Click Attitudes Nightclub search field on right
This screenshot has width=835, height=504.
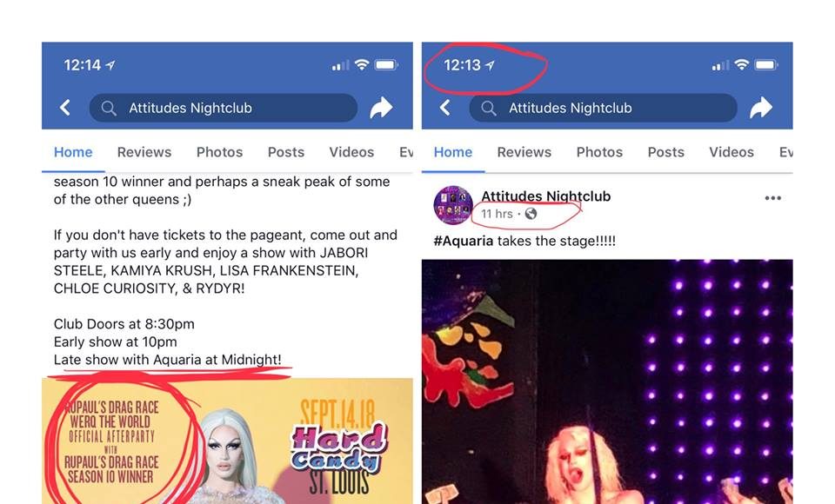pos(604,108)
